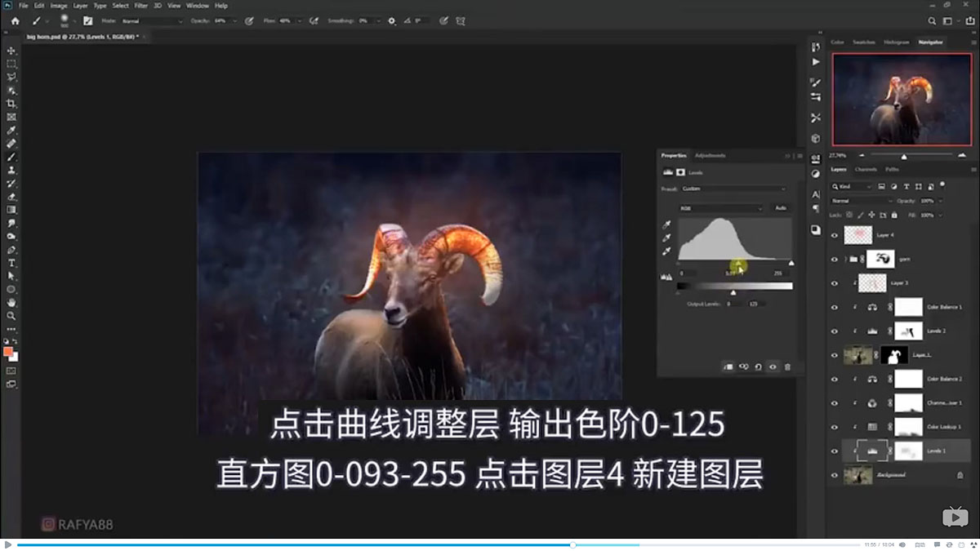Pick the Zoom tool from the toolbar
The image size is (980, 551).
click(x=11, y=314)
